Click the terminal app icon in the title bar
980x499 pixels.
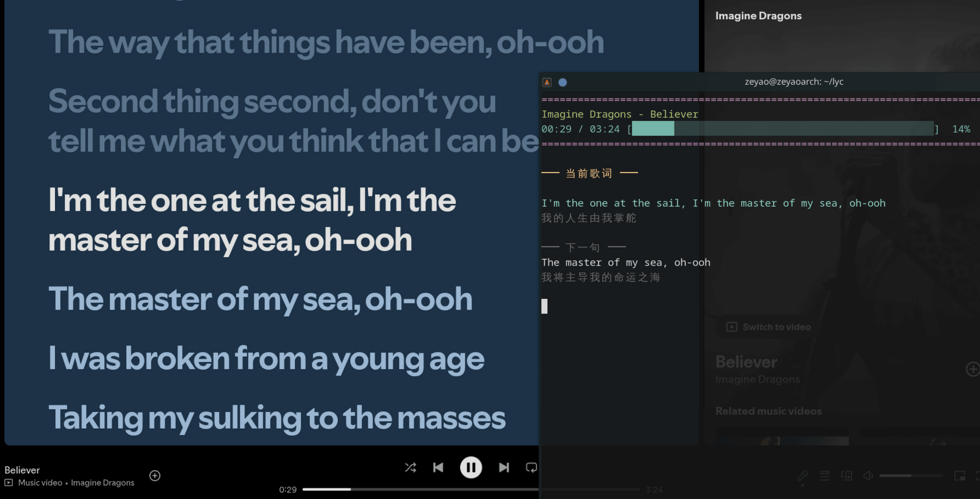(547, 82)
